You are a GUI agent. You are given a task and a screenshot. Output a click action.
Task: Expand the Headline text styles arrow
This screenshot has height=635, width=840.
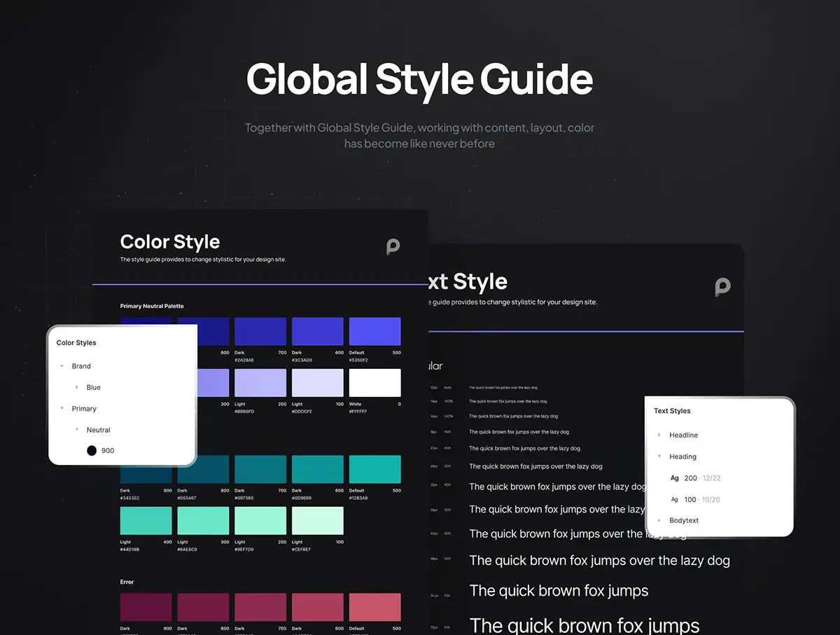[x=659, y=435]
